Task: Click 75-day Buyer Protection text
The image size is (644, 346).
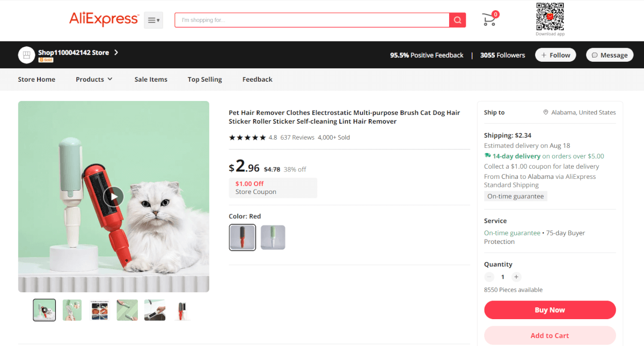Action: (x=535, y=237)
